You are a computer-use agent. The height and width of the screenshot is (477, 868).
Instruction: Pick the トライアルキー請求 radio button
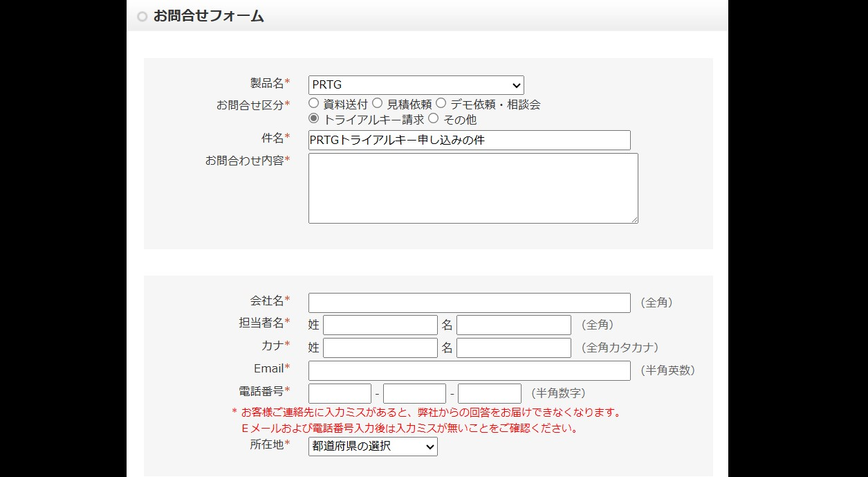[314, 118]
